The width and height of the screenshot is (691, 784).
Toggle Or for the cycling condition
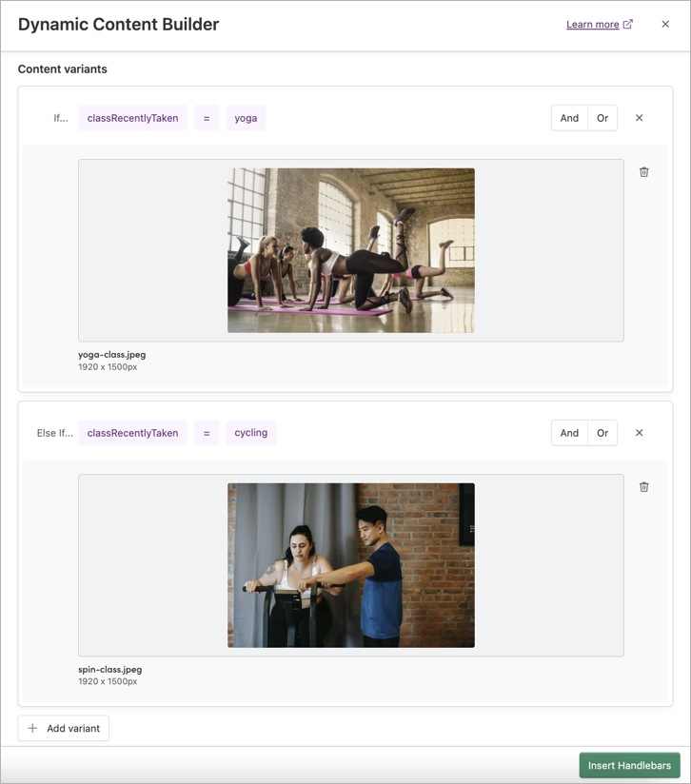[x=602, y=433]
